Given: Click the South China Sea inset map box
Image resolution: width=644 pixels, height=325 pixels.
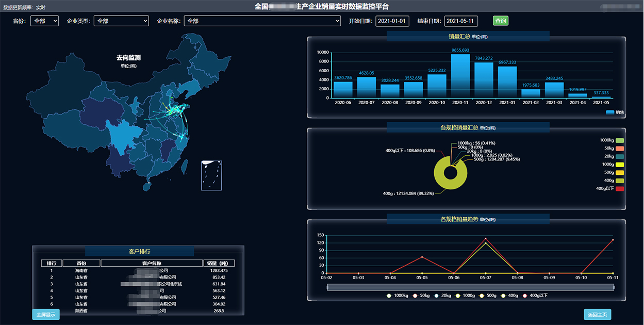Looking at the screenshot, I should [211, 175].
